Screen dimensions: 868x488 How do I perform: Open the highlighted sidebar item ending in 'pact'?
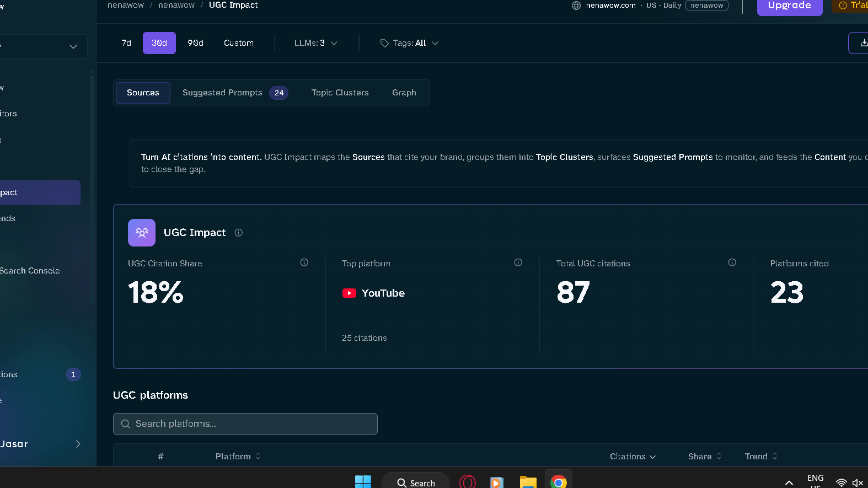pyautogui.click(x=40, y=192)
